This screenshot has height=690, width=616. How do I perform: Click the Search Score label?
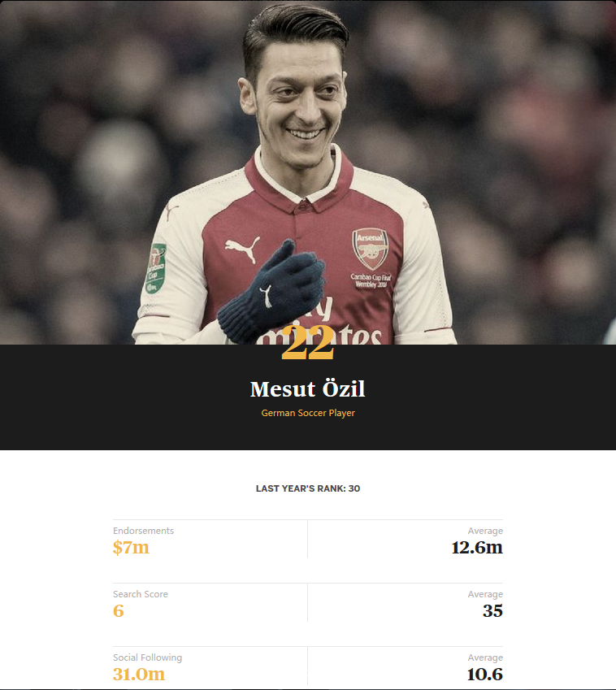pos(141,594)
